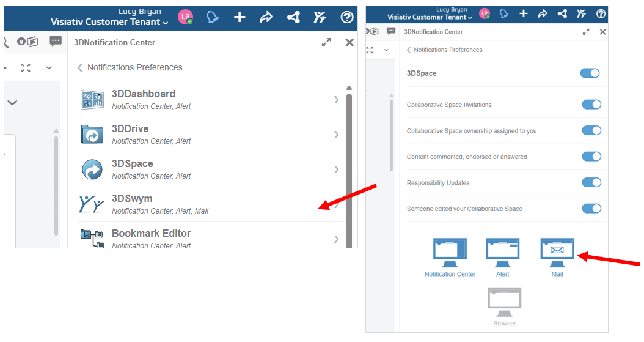Open the network share icon in right window
The image size is (644, 342).
[562, 13]
